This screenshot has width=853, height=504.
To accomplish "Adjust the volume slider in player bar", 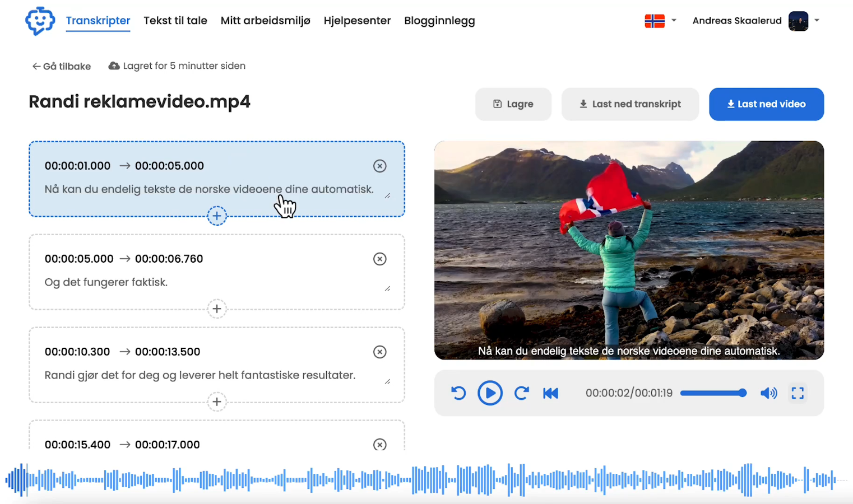I will point(713,393).
